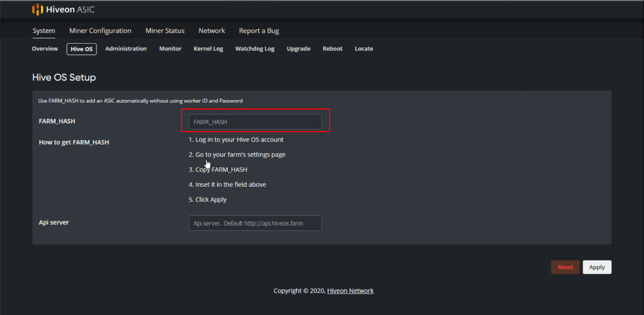Image resolution: width=644 pixels, height=315 pixels.
Task: Go to the Miner Status menu
Action: (165, 31)
